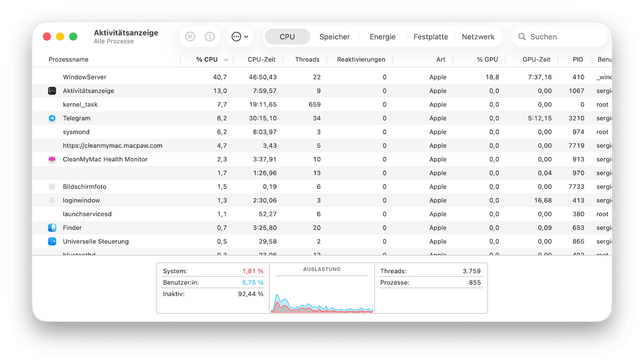Open the Energie tab

tap(382, 37)
